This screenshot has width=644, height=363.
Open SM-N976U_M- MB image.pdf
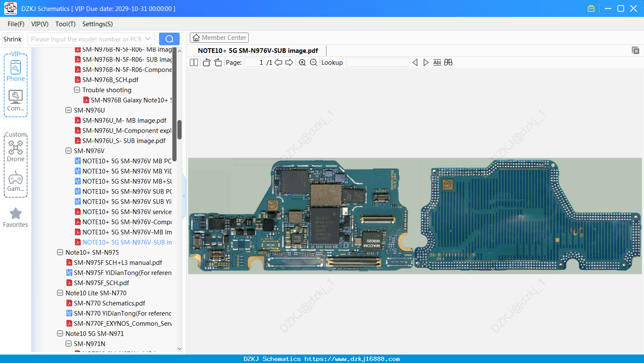124,121
